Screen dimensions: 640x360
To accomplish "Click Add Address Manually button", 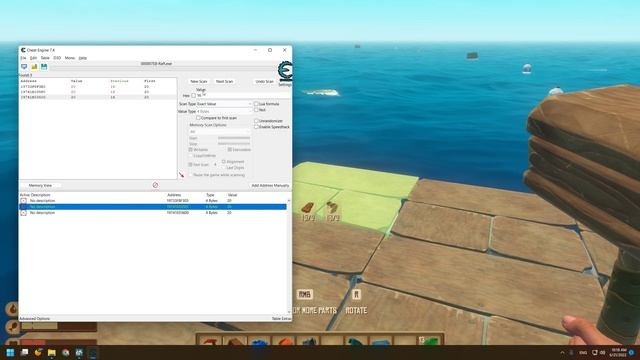I will 270,185.
